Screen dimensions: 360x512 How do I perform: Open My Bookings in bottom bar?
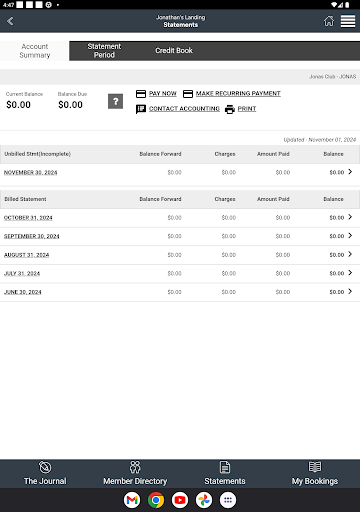[x=315, y=474]
